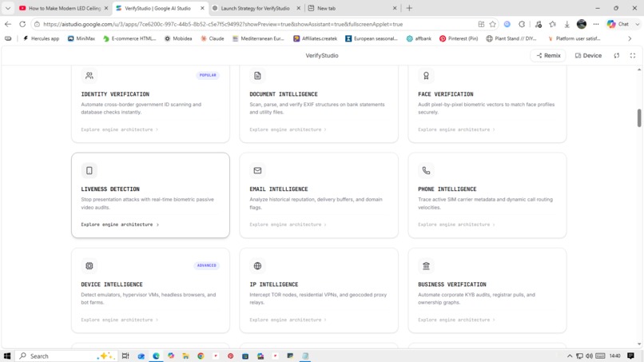This screenshot has height=362, width=644.
Task: Open Explore engine architecture under Identity Verification
Action: 120,129
